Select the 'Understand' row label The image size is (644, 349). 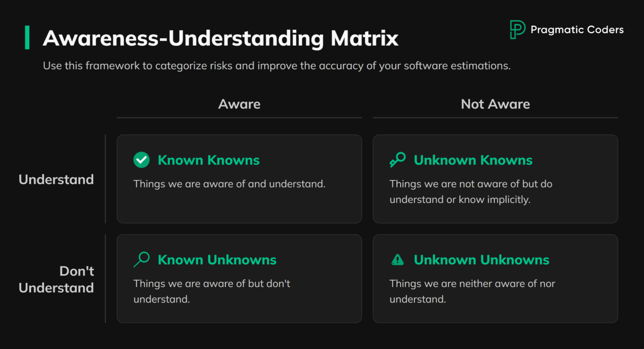click(56, 180)
